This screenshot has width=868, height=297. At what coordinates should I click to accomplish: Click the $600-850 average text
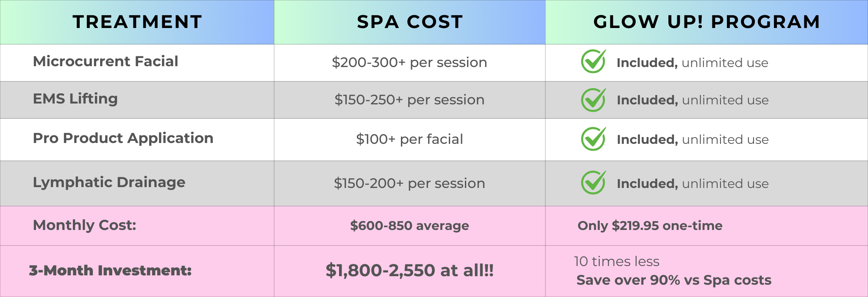tap(409, 226)
